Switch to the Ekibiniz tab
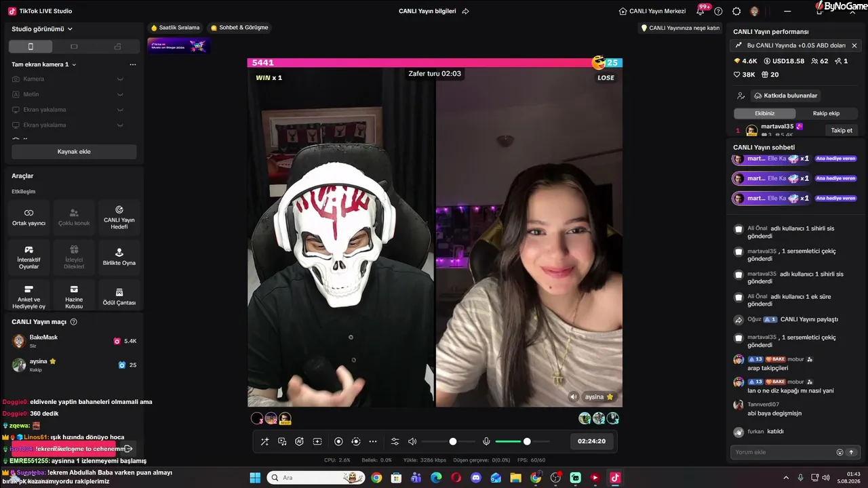The width and height of the screenshot is (868, 488). 764,113
